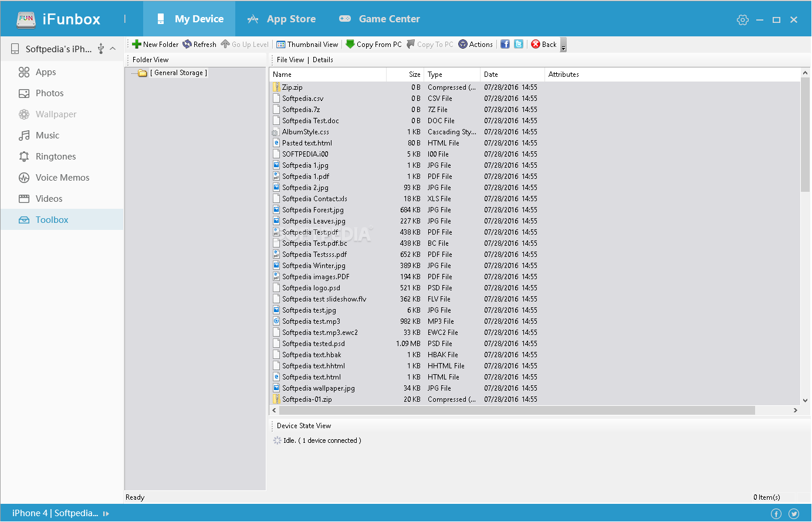Sort files by the Name column header

coord(328,74)
